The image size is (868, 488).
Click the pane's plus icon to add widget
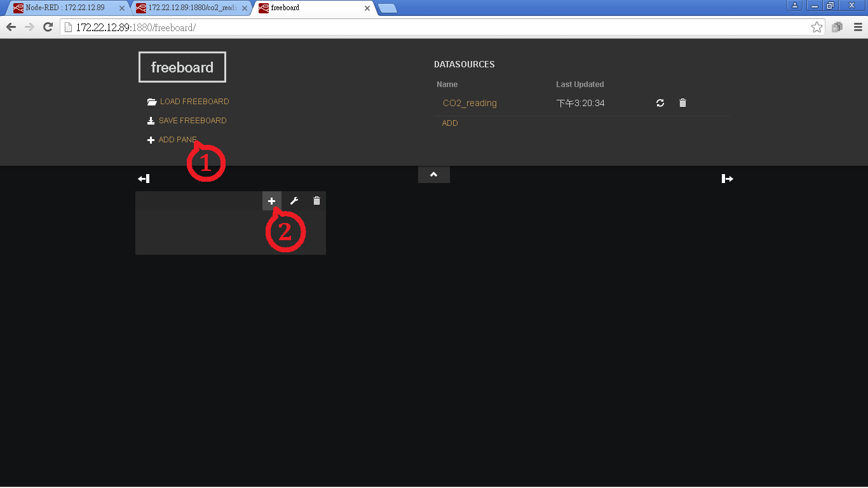pyautogui.click(x=271, y=201)
